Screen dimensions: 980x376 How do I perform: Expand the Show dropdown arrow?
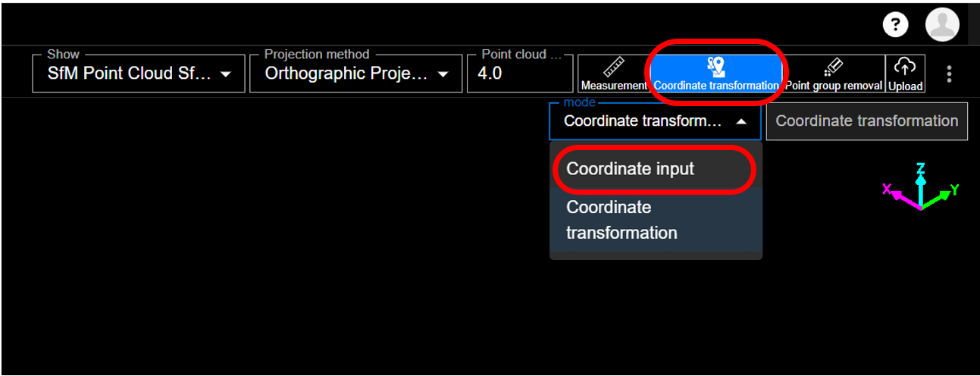(225, 74)
